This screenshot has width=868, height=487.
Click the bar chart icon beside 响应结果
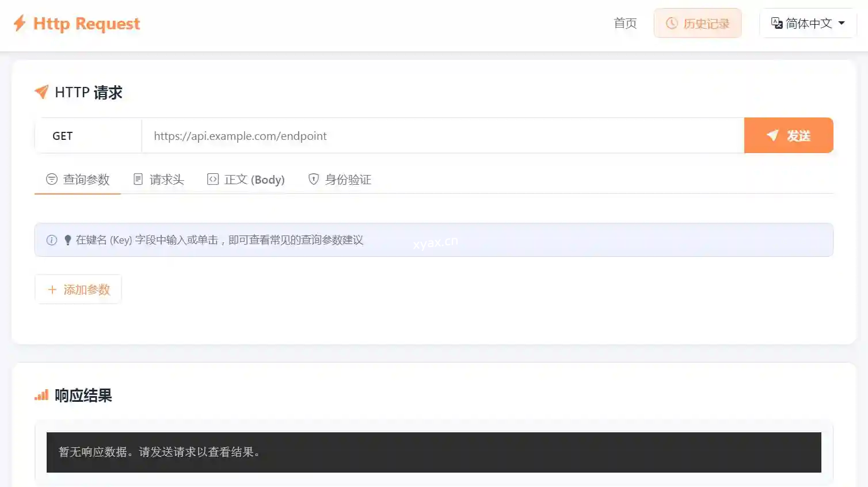click(x=41, y=395)
